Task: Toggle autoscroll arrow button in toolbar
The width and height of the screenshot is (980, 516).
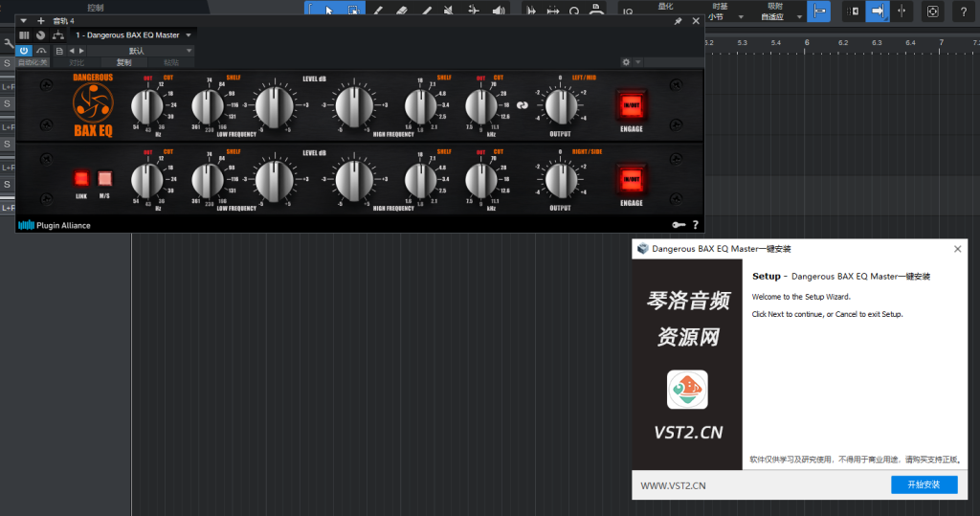Action: coord(878,11)
